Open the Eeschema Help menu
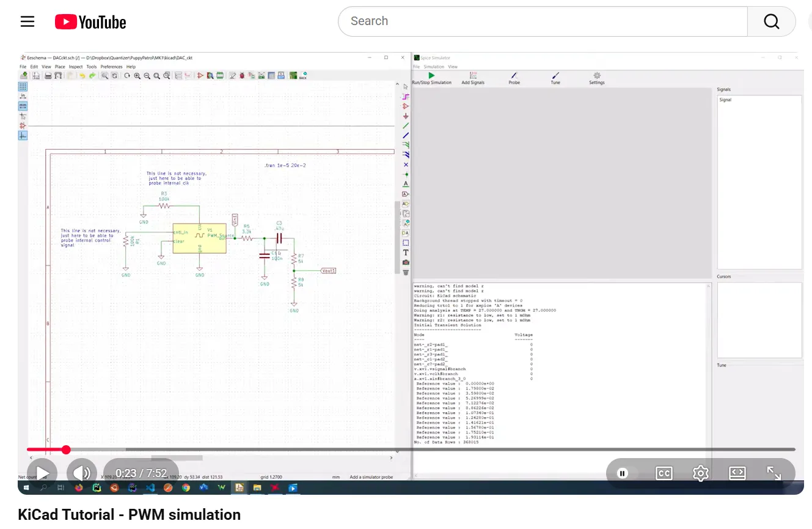This screenshot has height=529, width=812. [131, 67]
